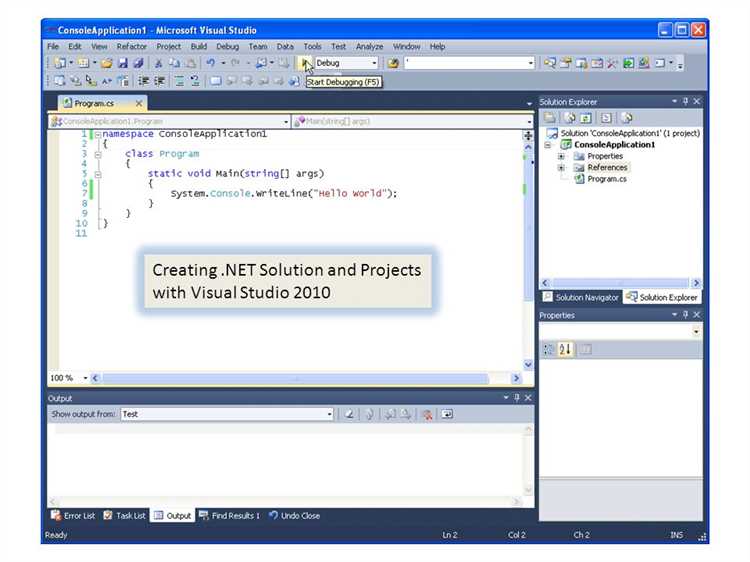The image size is (750, 562).
Task: Collapse the ConsoleApplication1 project node
Action: [548, 145]
